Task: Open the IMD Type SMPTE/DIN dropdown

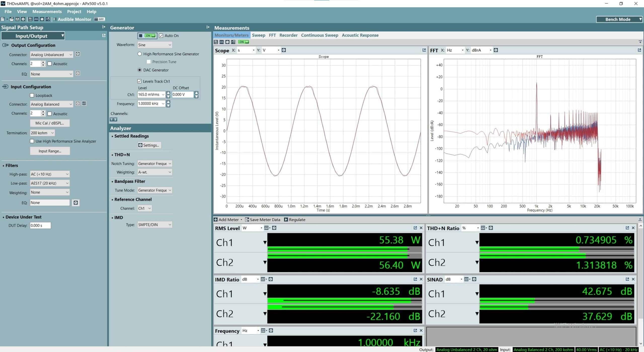Action: (x=154, y=225)
